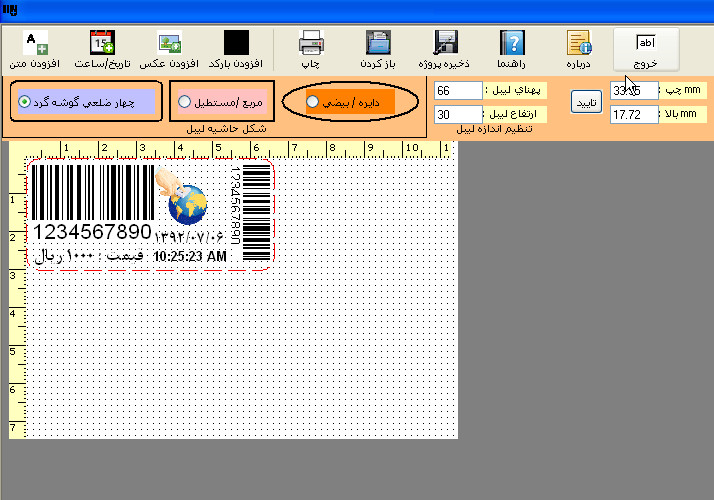The width and height of the screenshot is (714, 500).
Task: Confirm size with تایید button
Action: click(586, 102)
